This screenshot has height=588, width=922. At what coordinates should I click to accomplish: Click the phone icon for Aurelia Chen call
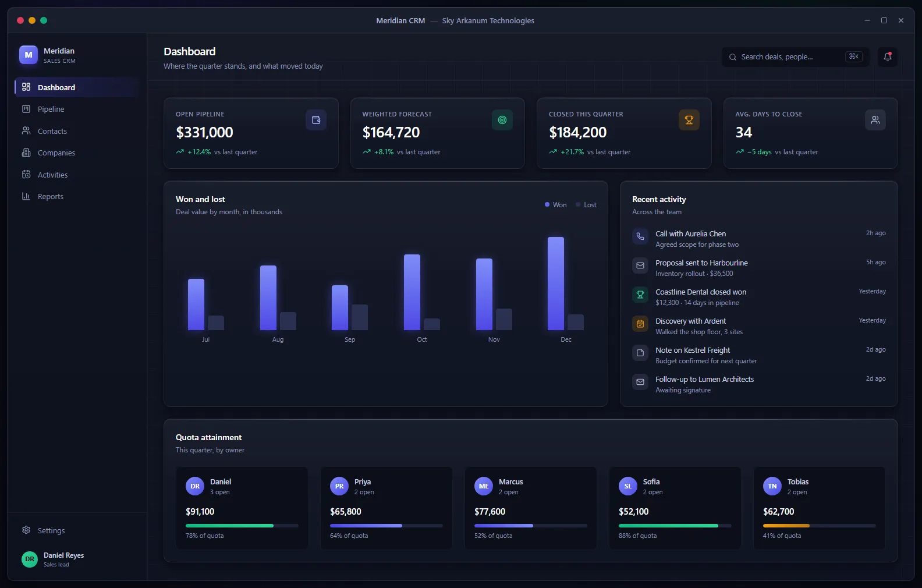pos(640,236)
